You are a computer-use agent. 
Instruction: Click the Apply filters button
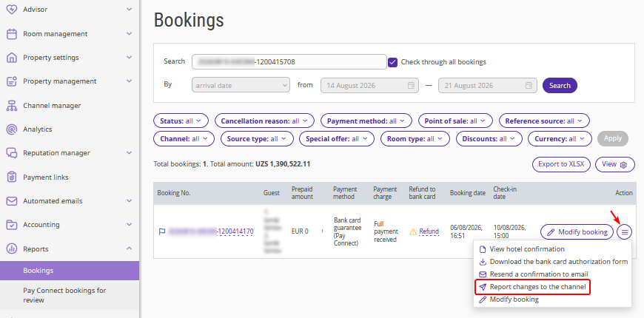(613, 139)
